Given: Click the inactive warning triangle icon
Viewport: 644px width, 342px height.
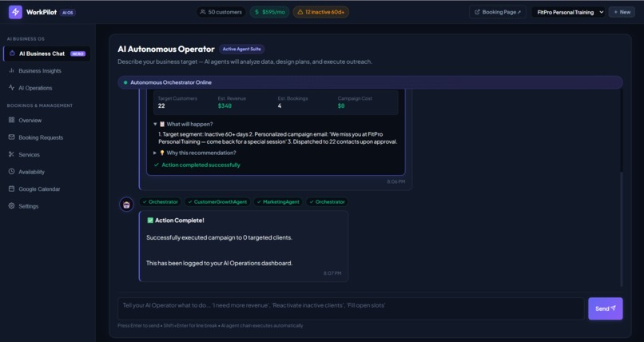Looking at the screenshot, I should click(300, 12).
